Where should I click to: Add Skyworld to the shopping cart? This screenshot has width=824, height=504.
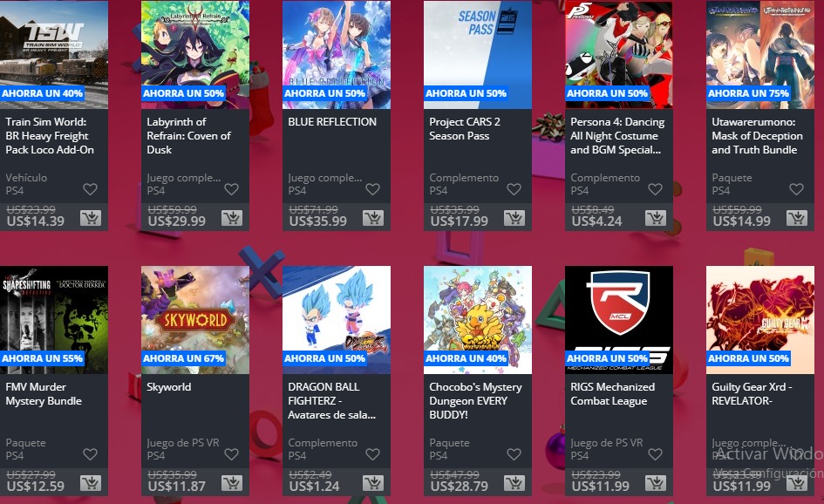[232, 482]
